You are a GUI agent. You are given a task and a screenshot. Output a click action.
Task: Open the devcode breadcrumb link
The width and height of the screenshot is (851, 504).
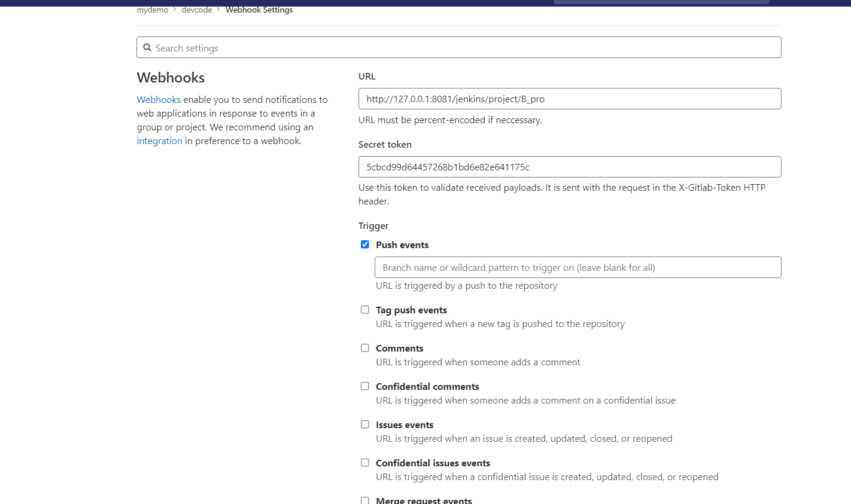[x=197, y=10]
